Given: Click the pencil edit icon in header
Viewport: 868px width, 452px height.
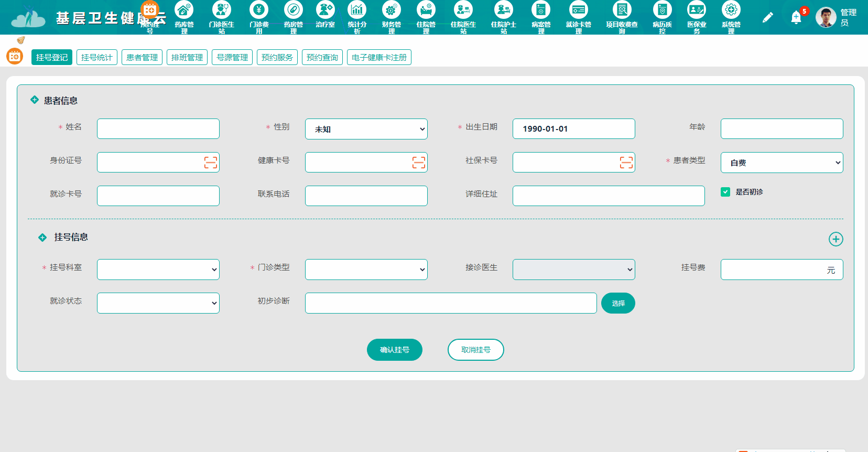Looking at the screenshot, I should pos(767,18).
